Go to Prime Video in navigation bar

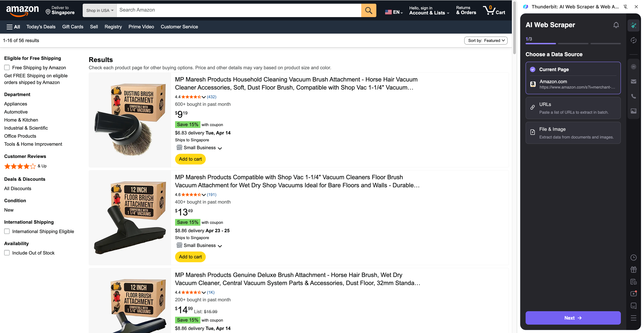[141, 27]
